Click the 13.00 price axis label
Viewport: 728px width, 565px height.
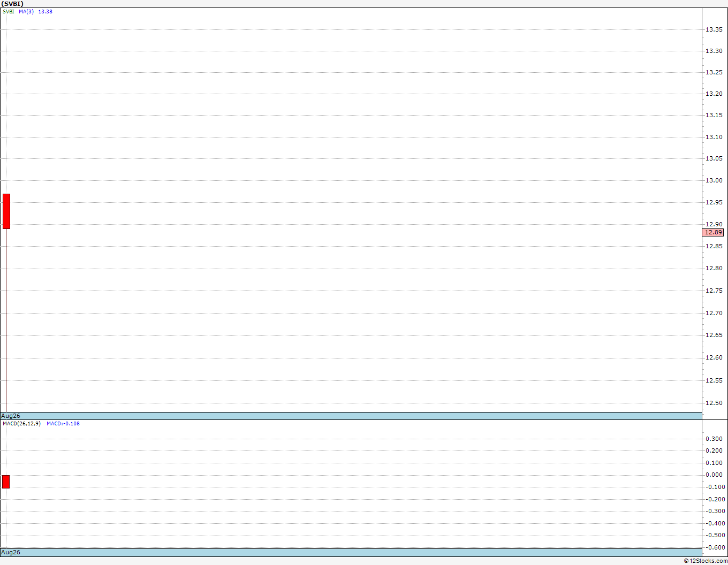click(714, 180)
